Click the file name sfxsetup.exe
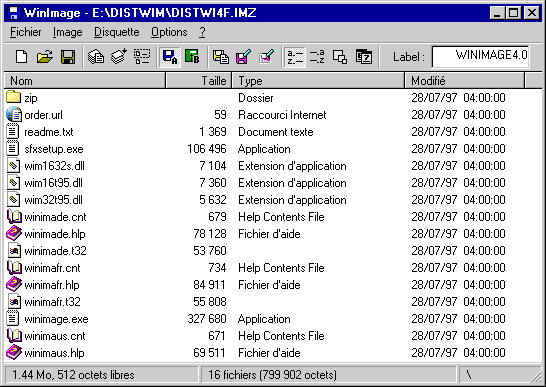This screenshot has height=387, width=546. (54, 149)
